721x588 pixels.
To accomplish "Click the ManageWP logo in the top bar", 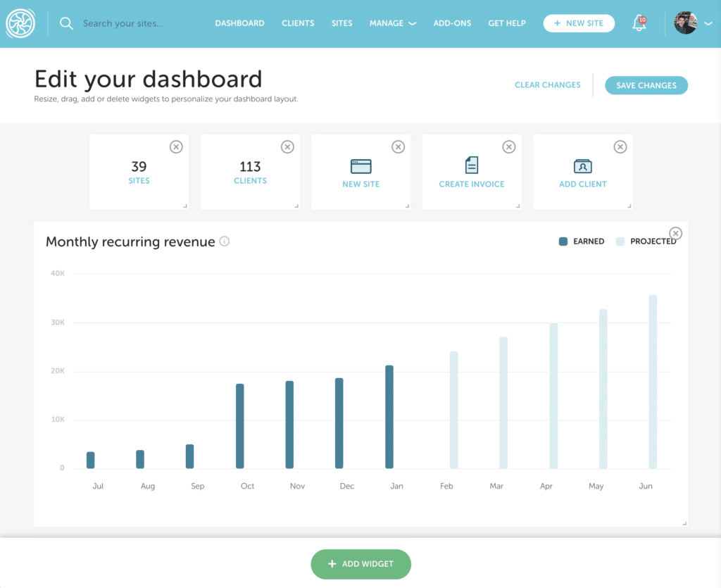I will pyautogui.click(x=20, y=23).
